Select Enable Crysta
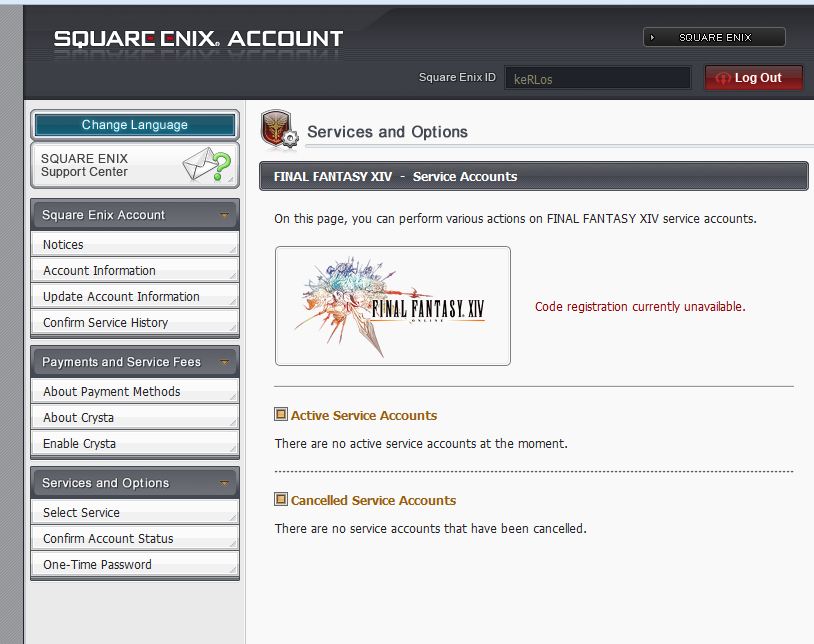The width and height of the screenshot is (814, 644). (135, 443)
